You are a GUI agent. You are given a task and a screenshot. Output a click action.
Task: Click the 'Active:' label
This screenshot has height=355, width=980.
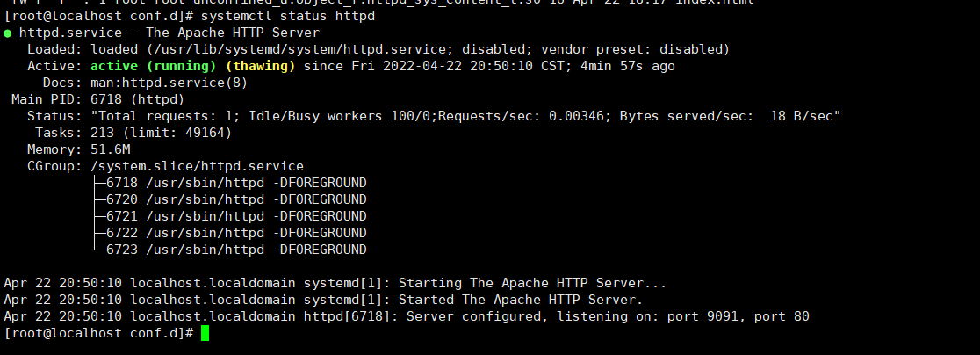click(x=55, y=66)
